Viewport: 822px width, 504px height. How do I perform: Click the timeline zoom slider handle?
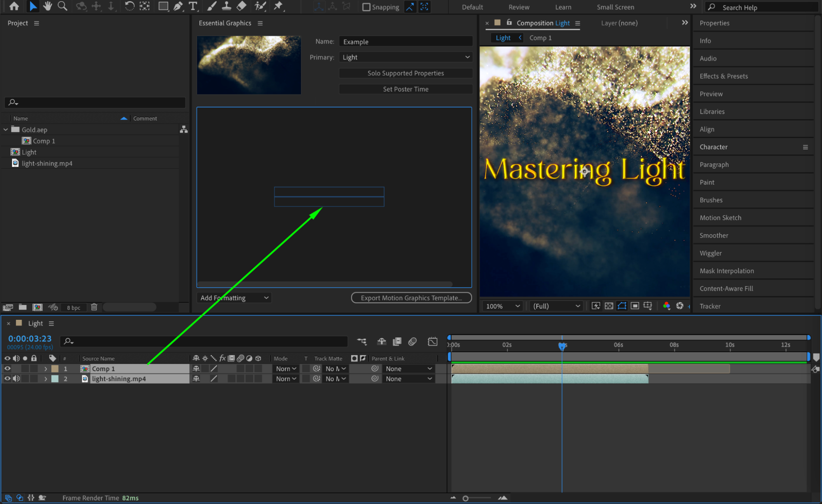click(465, 498)
